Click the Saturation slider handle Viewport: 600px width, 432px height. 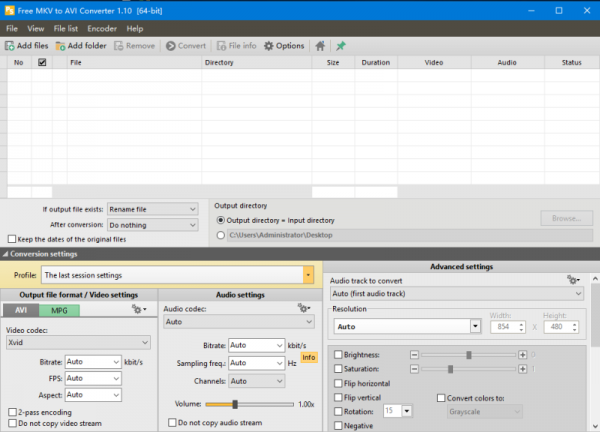[450, 369]
